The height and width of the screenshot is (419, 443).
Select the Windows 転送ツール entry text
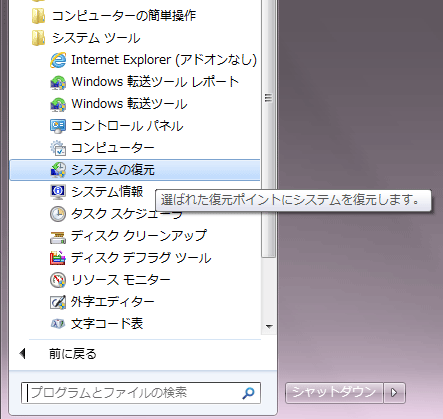pyautogui.click(x=129, y=104)
